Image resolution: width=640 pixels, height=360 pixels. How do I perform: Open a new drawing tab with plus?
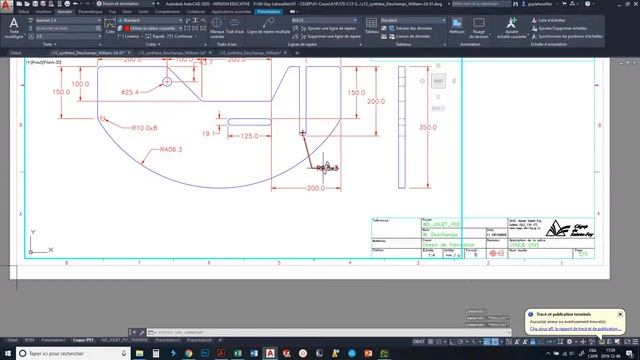click(x=297, y=53)
